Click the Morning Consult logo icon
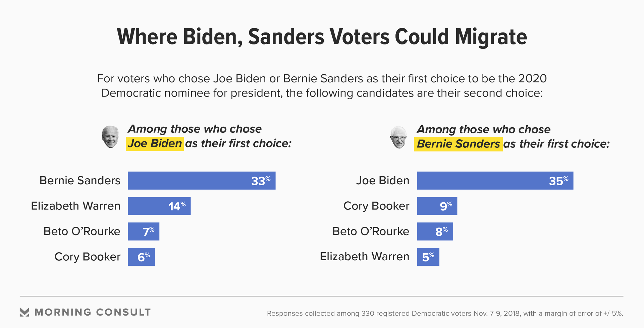The width and height of the screenshot is (644, 328). pos(24,312)
